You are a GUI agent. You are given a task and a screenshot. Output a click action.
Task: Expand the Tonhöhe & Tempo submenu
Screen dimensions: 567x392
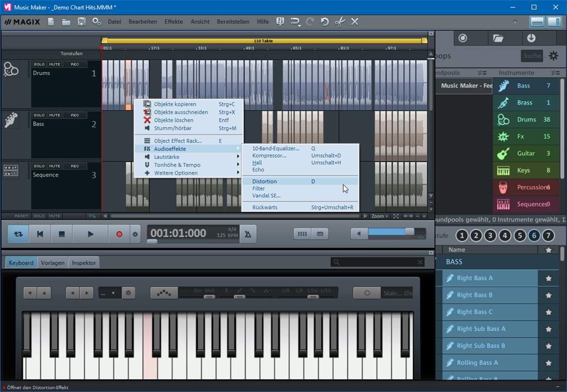[189, 165]
